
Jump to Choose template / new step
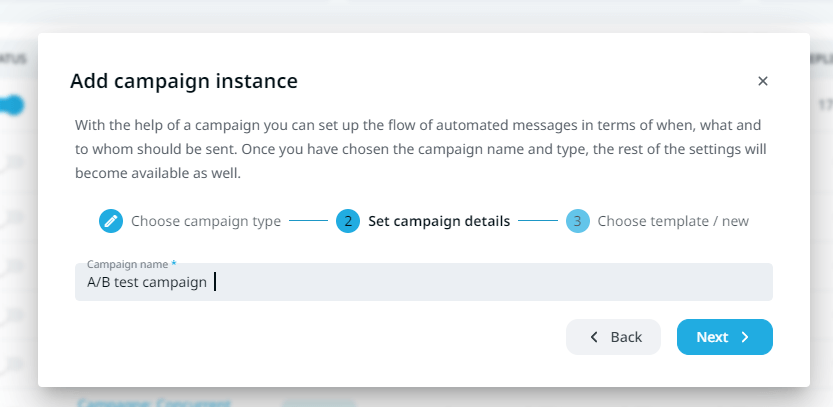(x=673, y=221)
